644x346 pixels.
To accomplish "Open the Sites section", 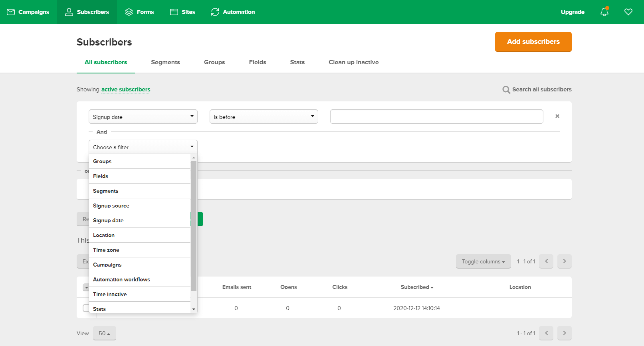I will click(x=182, y=12).
